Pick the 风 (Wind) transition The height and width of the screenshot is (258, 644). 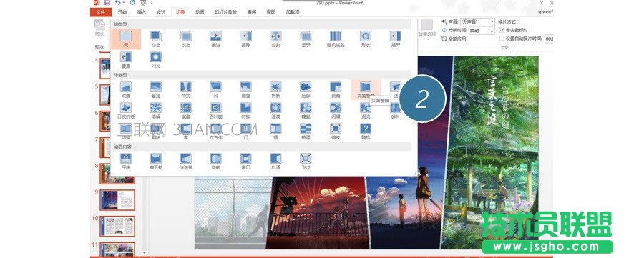pos(215,90)
